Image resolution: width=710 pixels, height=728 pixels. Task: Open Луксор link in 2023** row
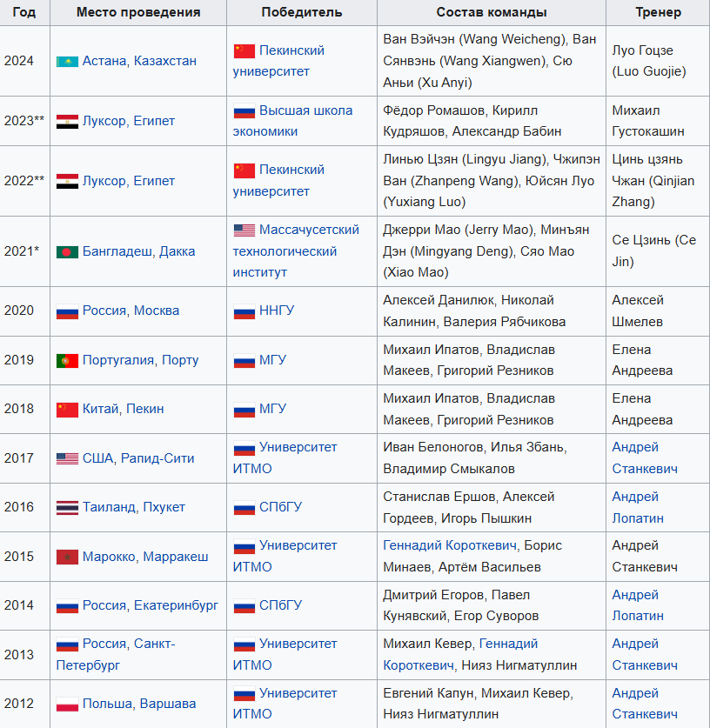pyautogui.click(x=104, y=121)
